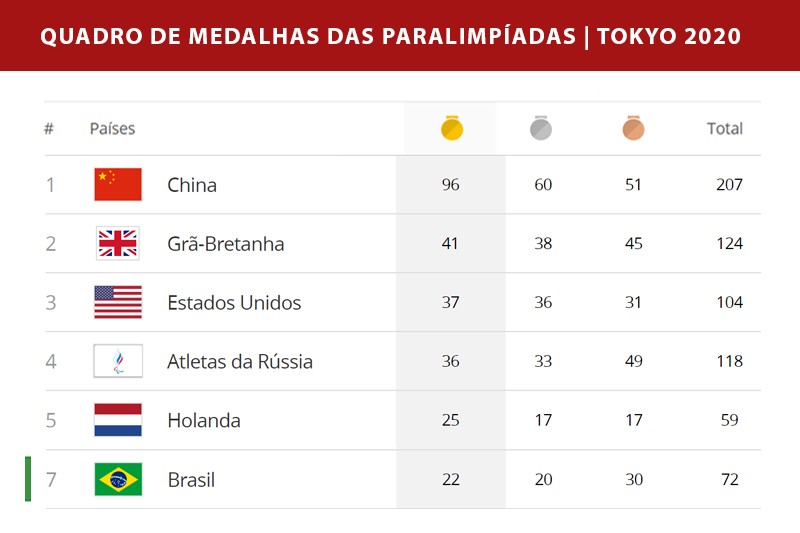Click the United States flag
This screenshot has height=533, width=800.
(118, 302)
